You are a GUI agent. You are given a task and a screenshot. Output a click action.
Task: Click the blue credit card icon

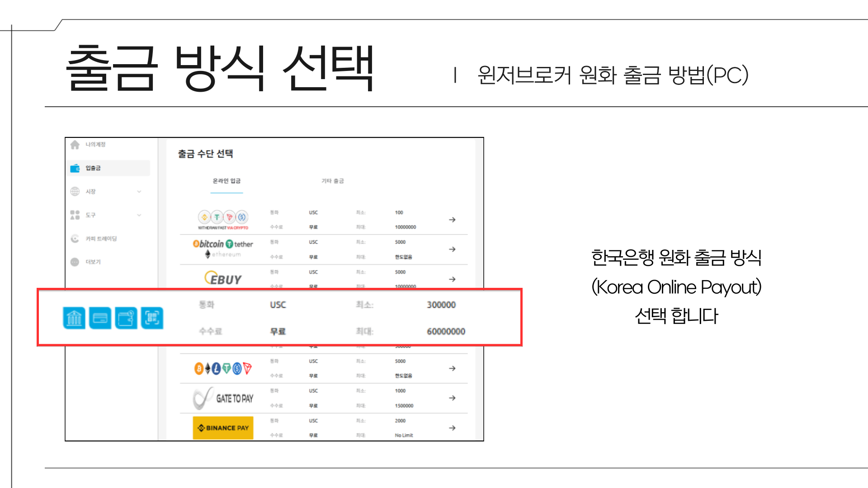click(100, 318)
